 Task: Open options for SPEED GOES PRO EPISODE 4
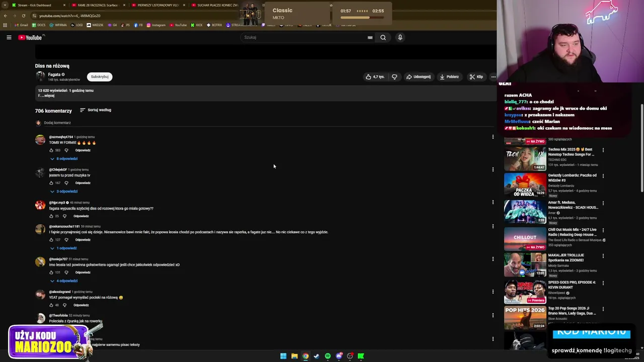pos(603,283)
